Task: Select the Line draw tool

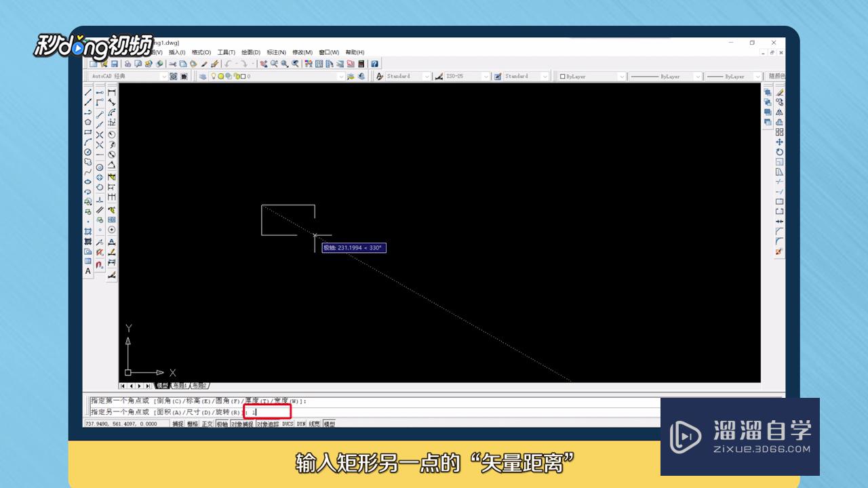Action: [x=87, y=91]
